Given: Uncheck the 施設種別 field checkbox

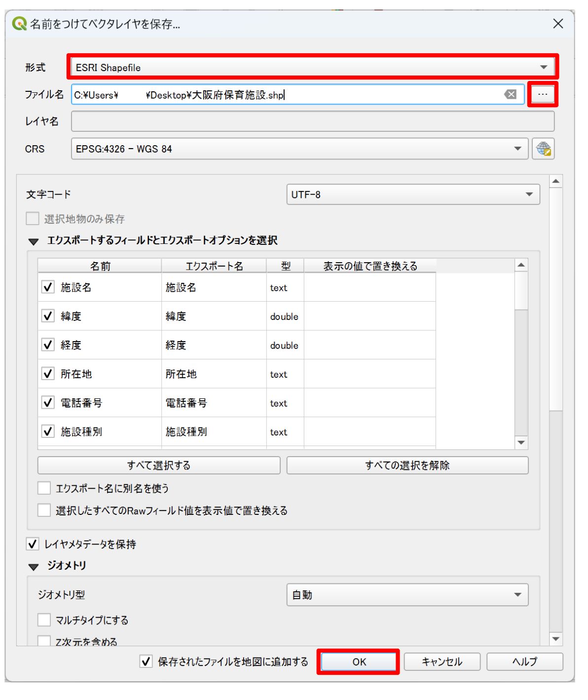Looking at the screenshot, I should click(48, 431).
